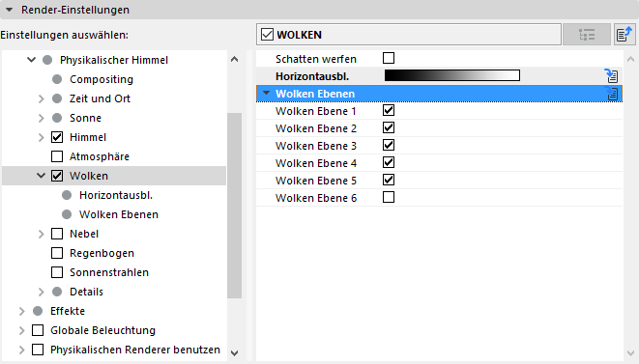Select the Effekte tree item

pyautogui.click(x=68, y=311)
